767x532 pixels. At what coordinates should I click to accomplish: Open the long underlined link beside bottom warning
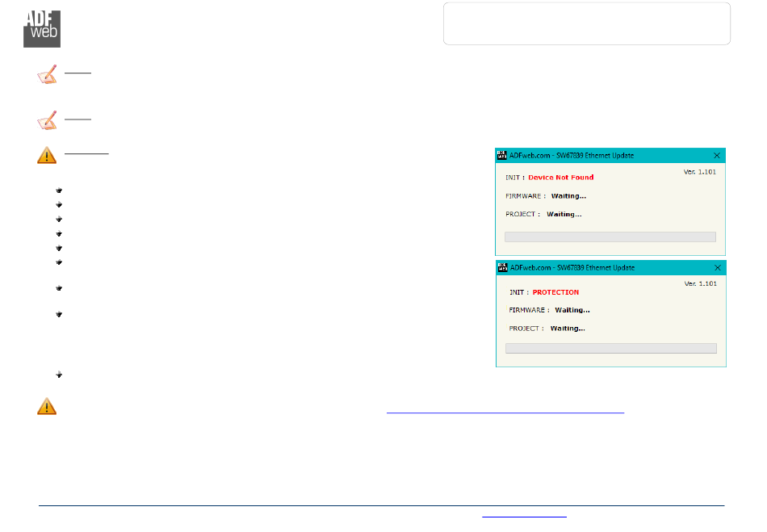[x=505, y=411]
